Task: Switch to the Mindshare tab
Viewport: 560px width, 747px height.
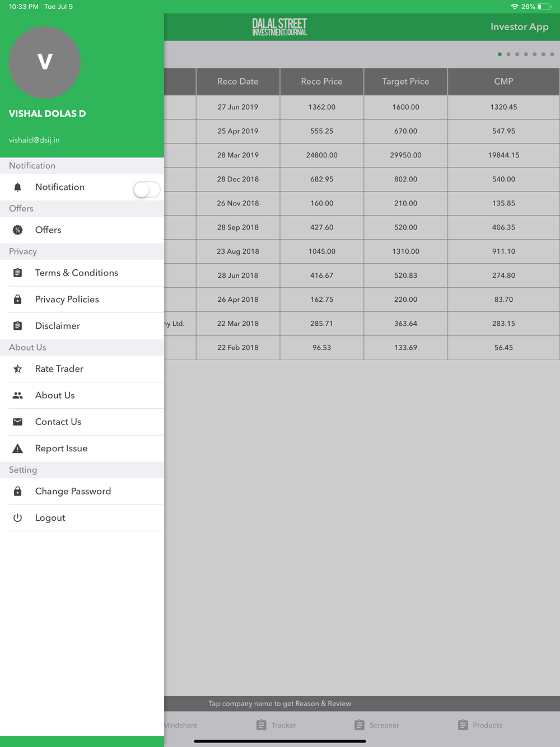Action: click(x=180, y=725)
